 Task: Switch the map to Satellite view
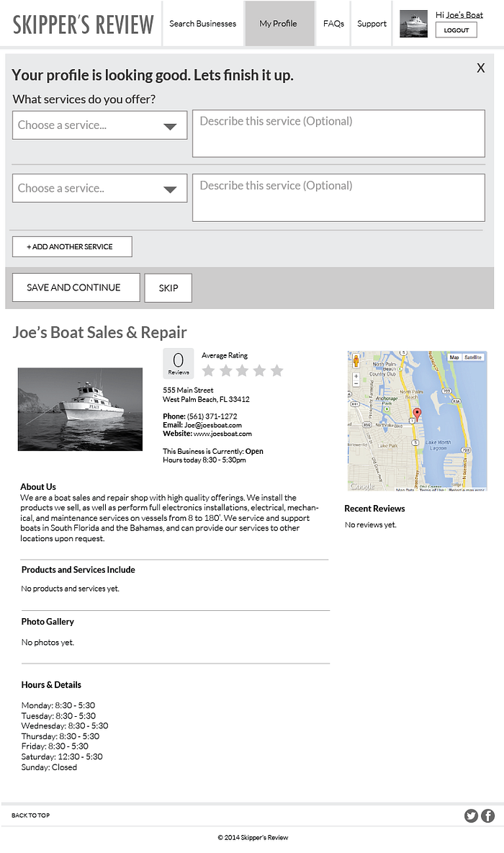(473, 357)
